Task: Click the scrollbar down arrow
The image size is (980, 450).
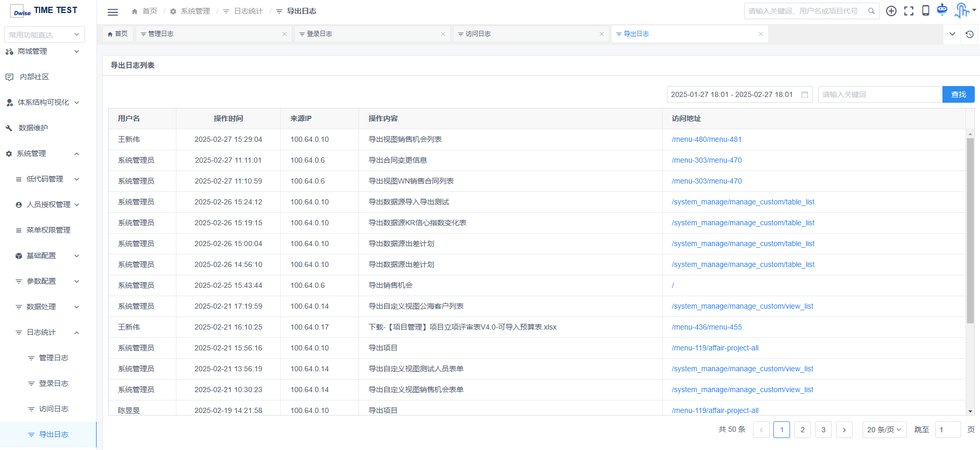Action: tap(970, 411)
